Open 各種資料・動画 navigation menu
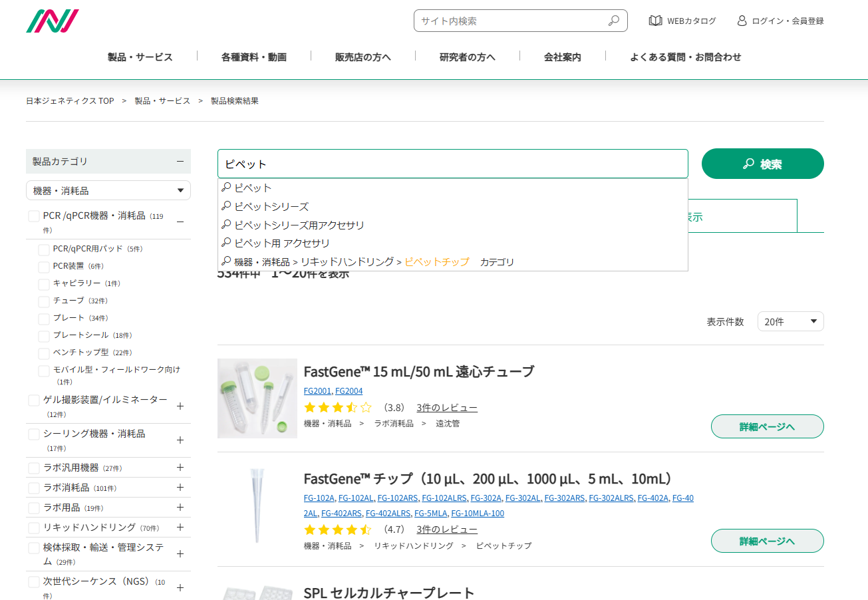Image resolution: width=868 pixels, height=600 pixels. pyautogui.click(x=254, y=57)
